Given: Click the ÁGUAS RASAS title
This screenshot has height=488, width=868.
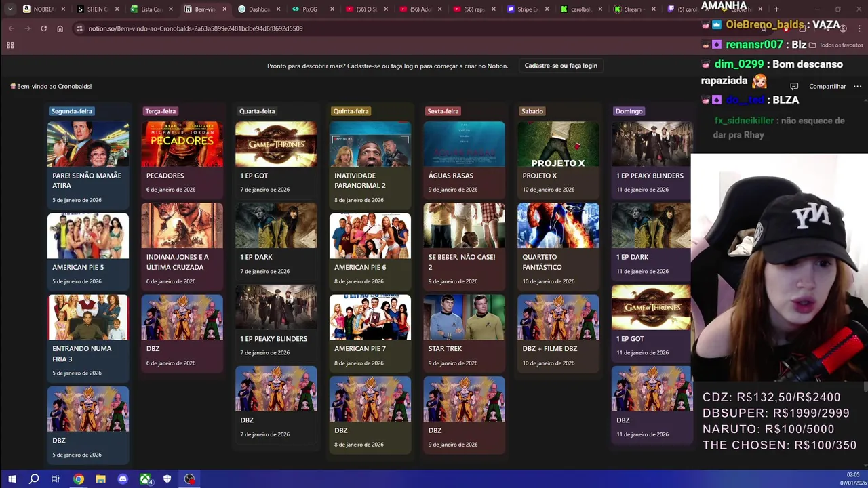Looking at the screenshot, I should point(451,176).
